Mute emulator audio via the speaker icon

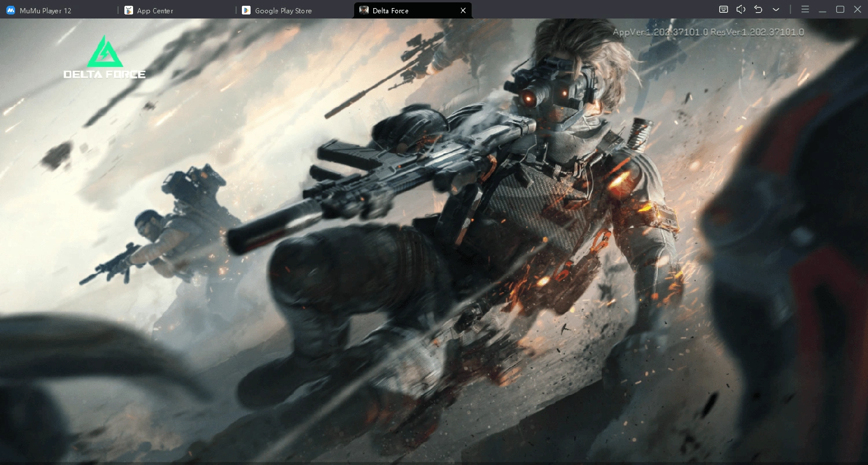click(741, 9)
